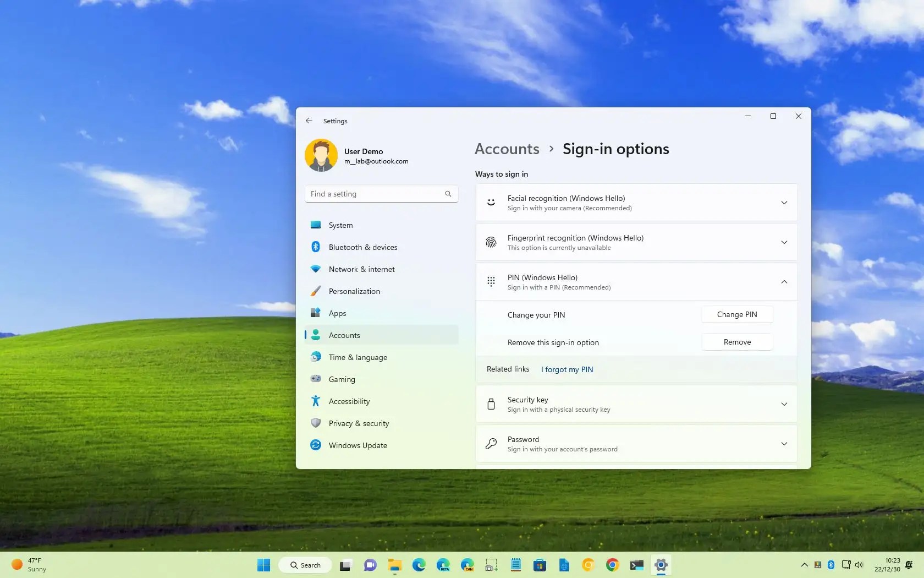Open Personalization settings
924x578 pixels.
pyautogui.click(x=354, y=291)
